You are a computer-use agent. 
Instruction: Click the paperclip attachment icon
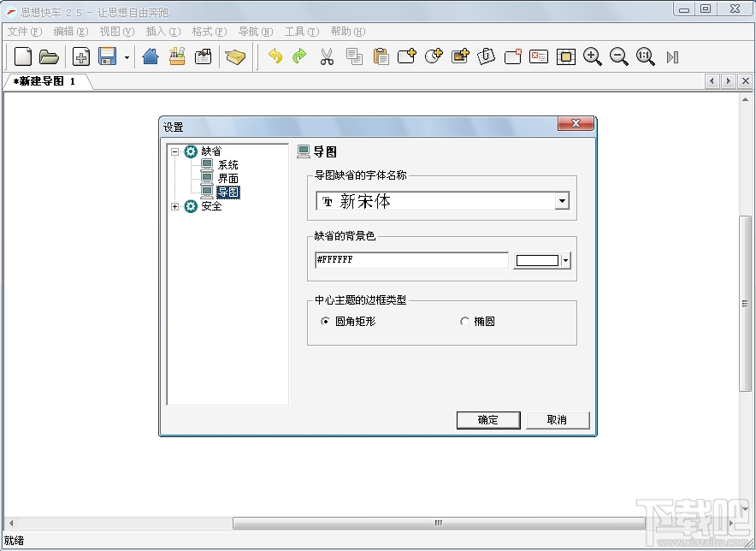486,56
